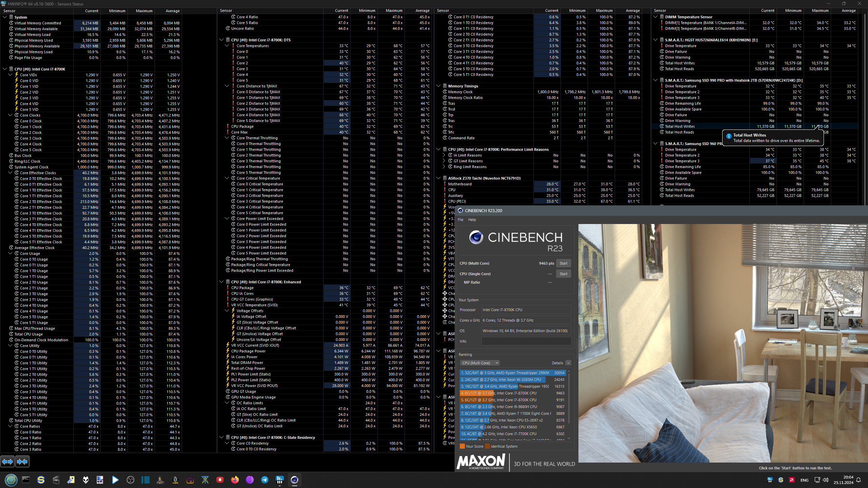Collapse the Memory Timings section

point(438,86)
